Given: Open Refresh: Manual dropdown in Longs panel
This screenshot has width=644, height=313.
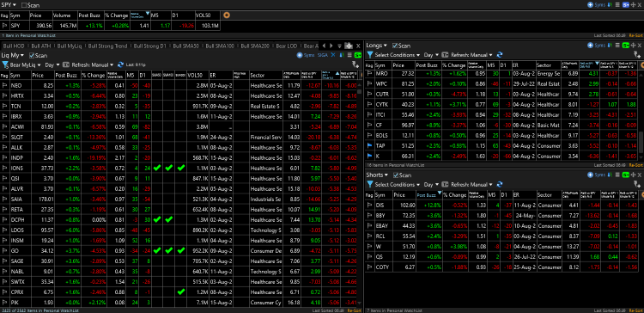Looking at the screenshot, I should (471, 55).
